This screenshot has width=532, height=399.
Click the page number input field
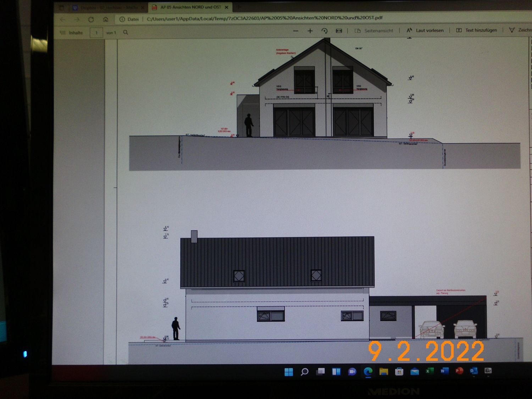click(96, 33)
